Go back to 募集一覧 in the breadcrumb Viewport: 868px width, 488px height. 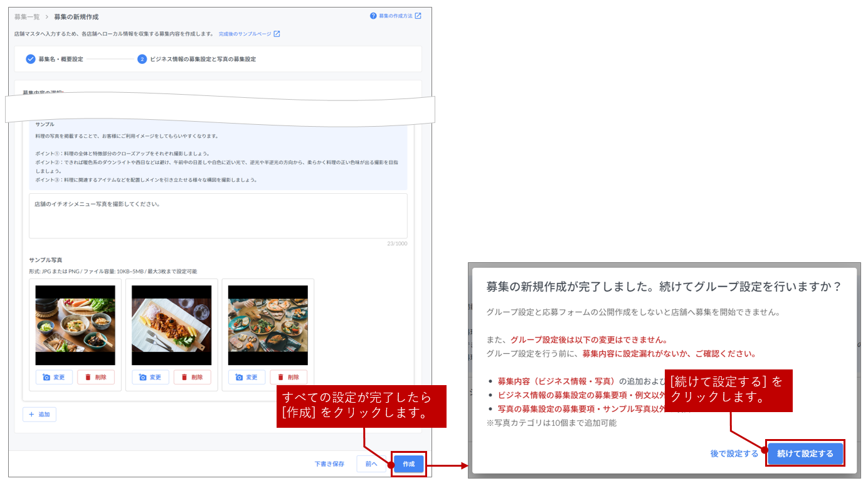coord(28,17)
